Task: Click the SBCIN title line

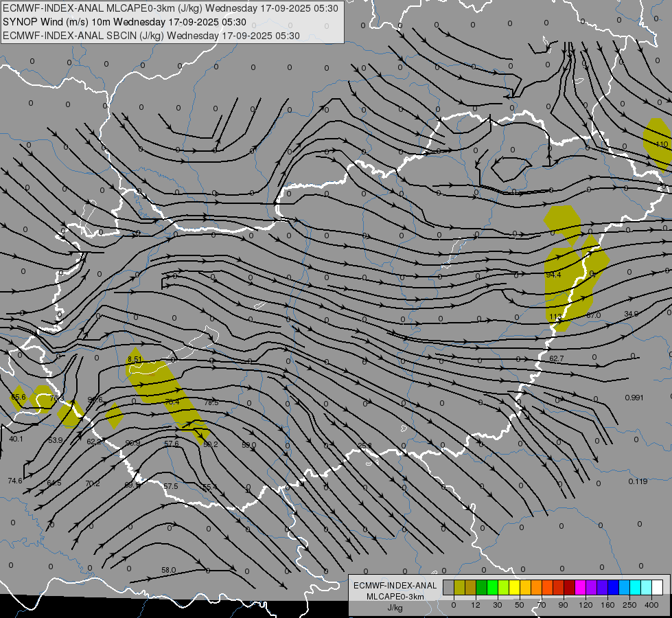Action: [151, 36]
